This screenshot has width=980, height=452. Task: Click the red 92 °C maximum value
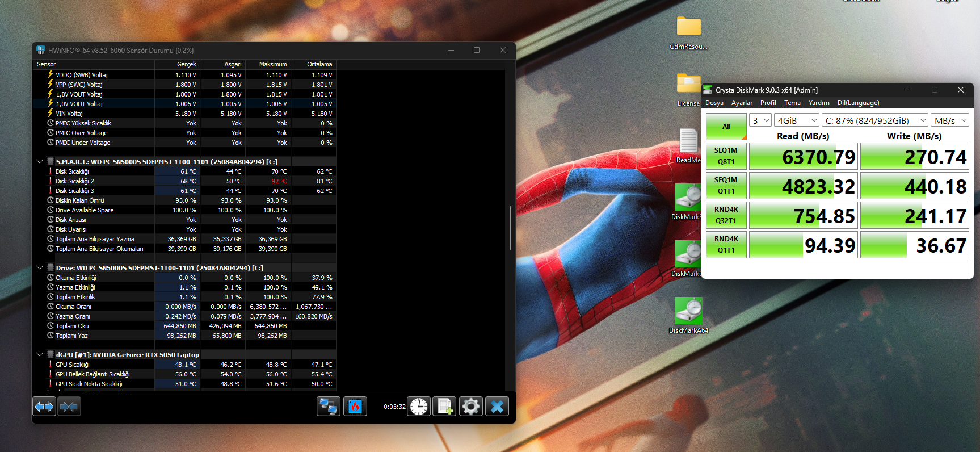pyautogui.click(x=279, y=181)
